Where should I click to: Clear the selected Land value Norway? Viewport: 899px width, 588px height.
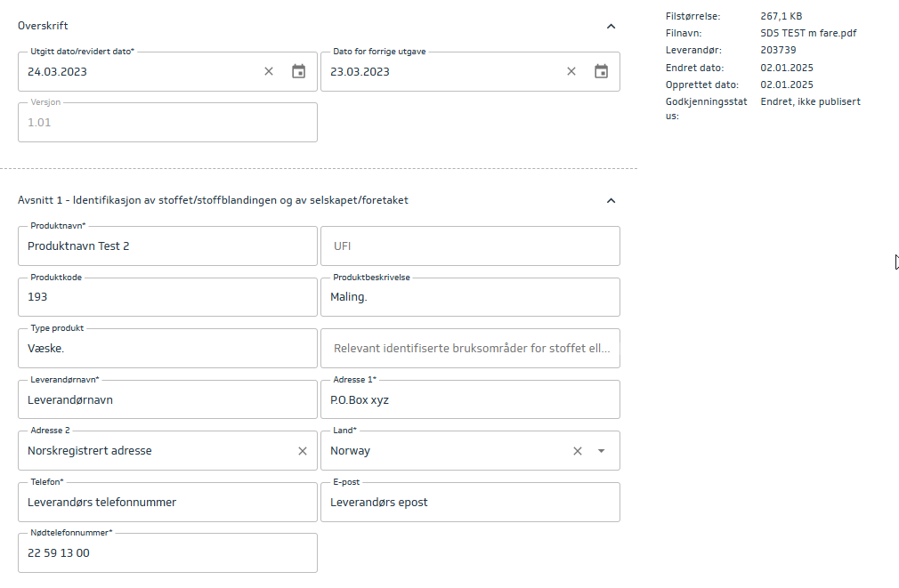pos(577,451)
